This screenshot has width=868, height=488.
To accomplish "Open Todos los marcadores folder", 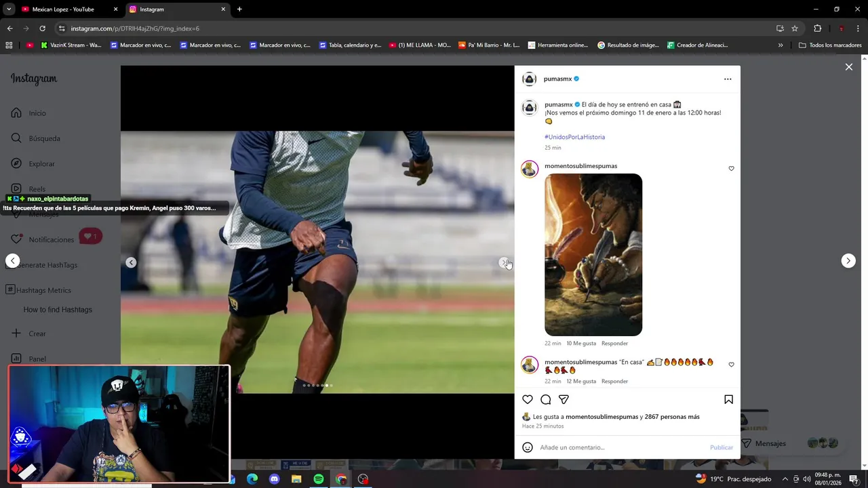I will point(830,45).
